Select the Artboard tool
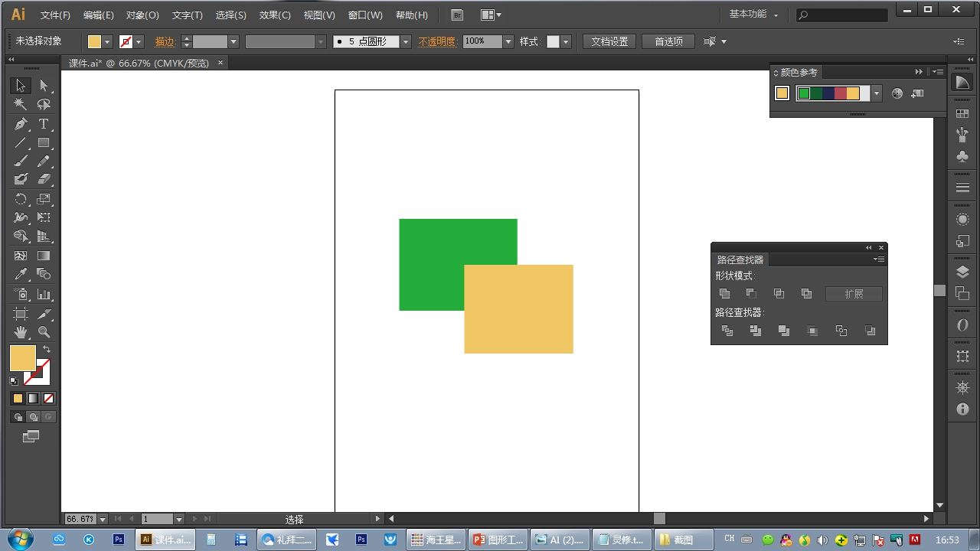 (21, 314)
